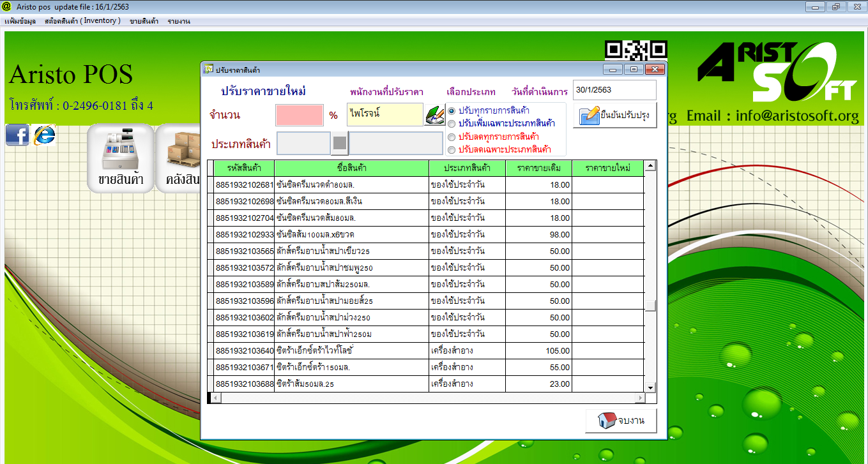Click the date field 30/1/2563
The width and height of the screenshot is (868, 464).
(x=614, y=90)
